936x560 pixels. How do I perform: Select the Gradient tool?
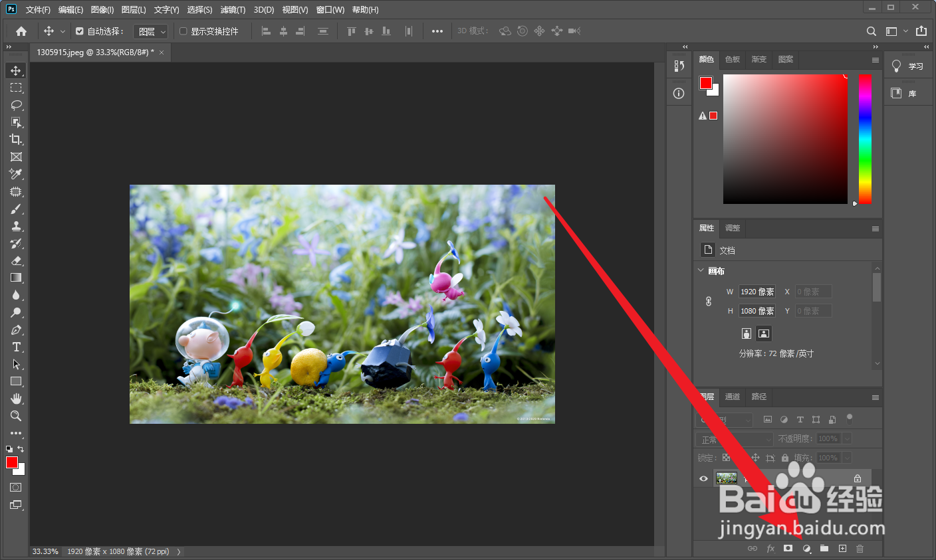pyautogui.click(x=16, y=278)
